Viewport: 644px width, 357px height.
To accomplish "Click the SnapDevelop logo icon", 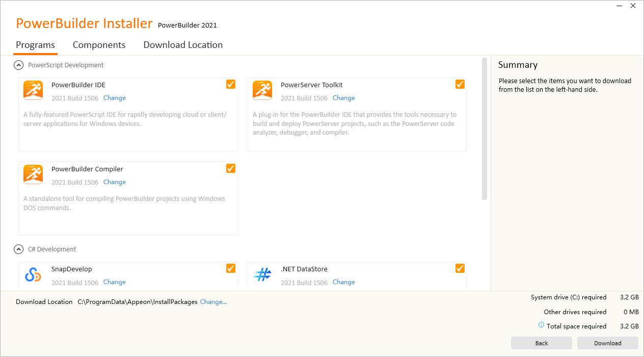I will 33,274.
